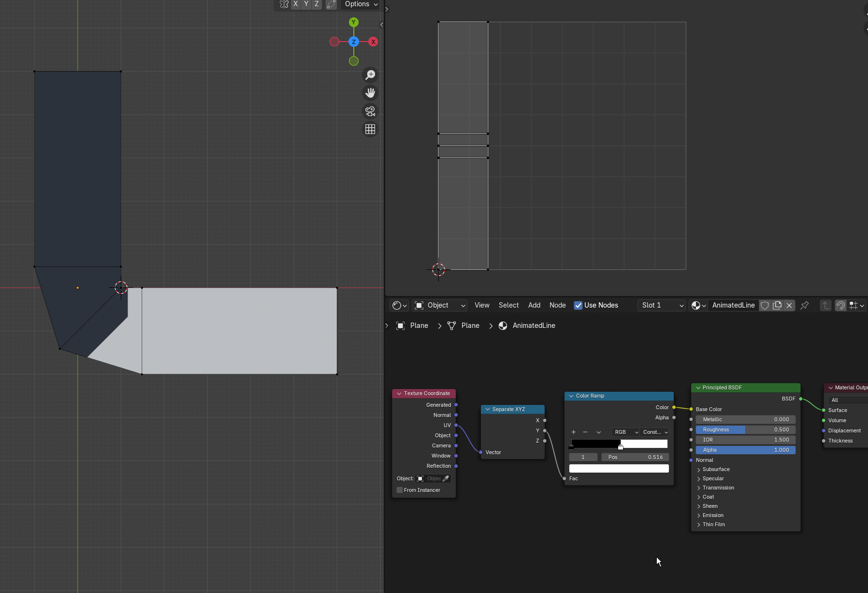Screen dimensions: 868x593
Task: Toggle auto merge vertices icon
Action: [331, 4]
